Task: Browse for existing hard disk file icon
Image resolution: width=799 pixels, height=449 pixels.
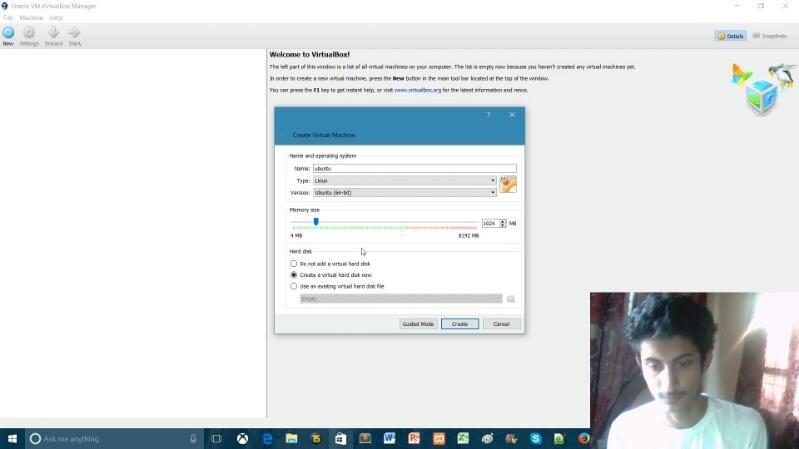Action: coord(511,299)
